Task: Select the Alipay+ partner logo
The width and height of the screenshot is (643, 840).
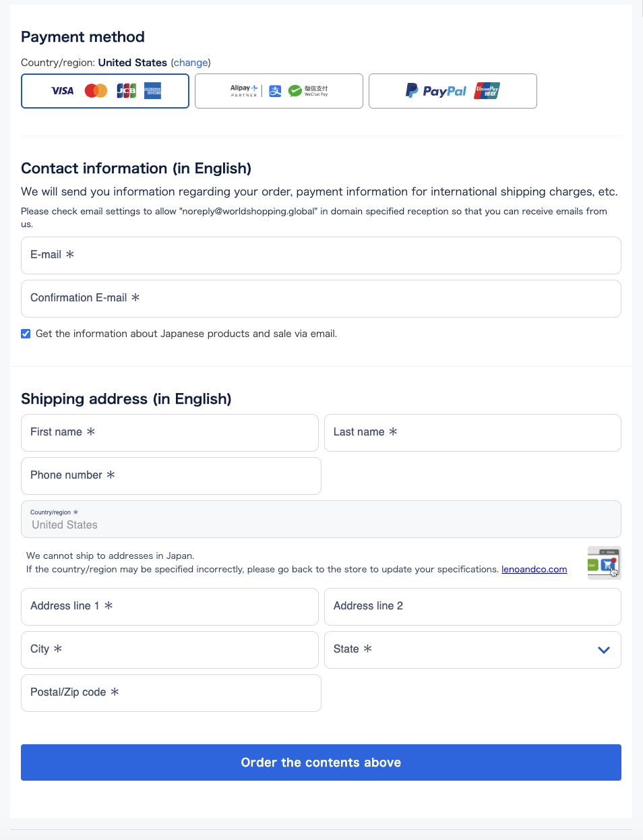Action: (x=244, y=91)
